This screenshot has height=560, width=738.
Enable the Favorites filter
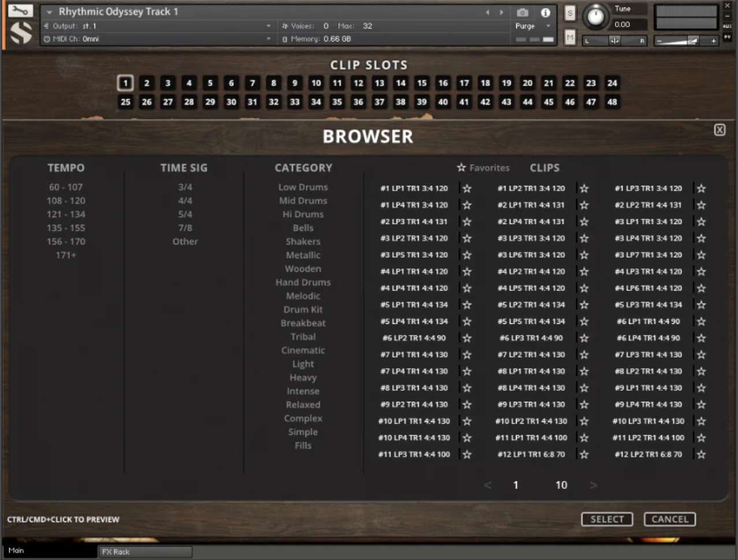pos(483,168)
